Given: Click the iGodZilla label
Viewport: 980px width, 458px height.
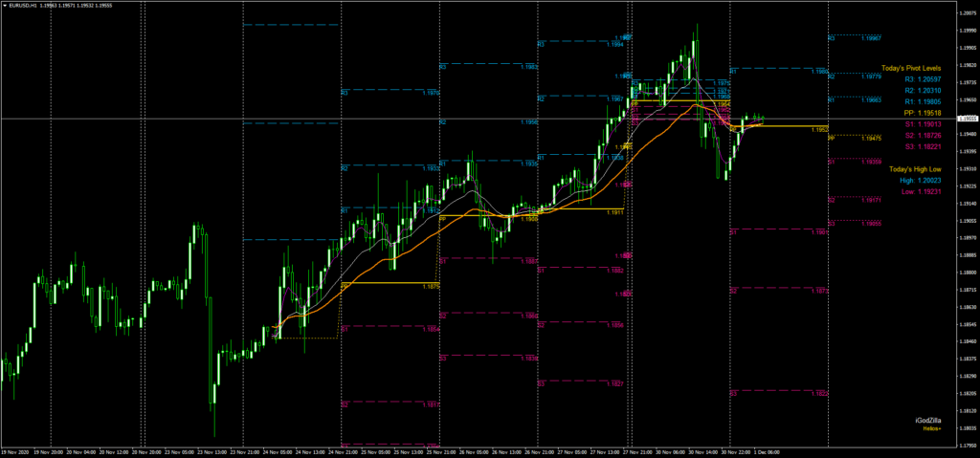Looking at the screenshot, I should (927, 421).
